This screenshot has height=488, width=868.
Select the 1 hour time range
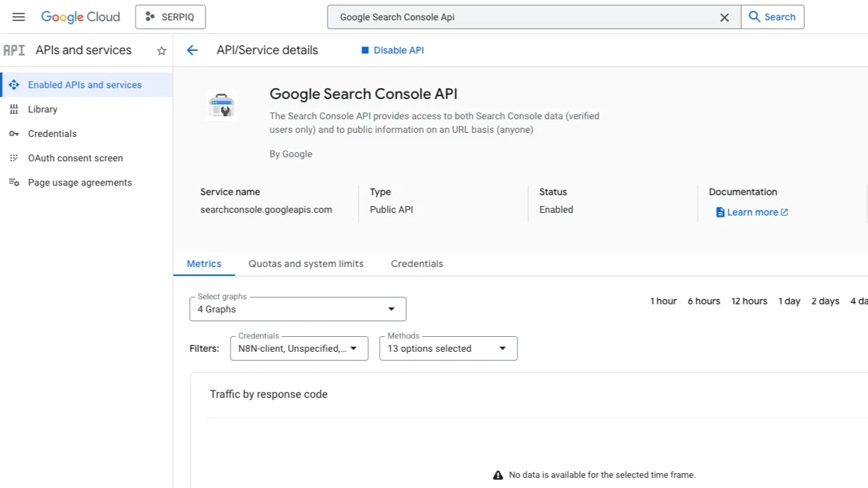coord(663,301)
